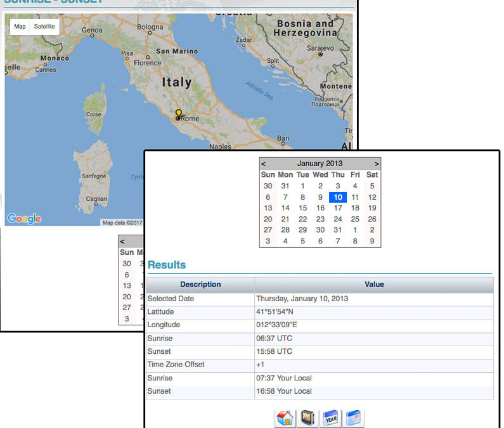This screenshot has width=504, height=428.
Task: Click Genoa label on the map
Action: (x=92, y=30)
